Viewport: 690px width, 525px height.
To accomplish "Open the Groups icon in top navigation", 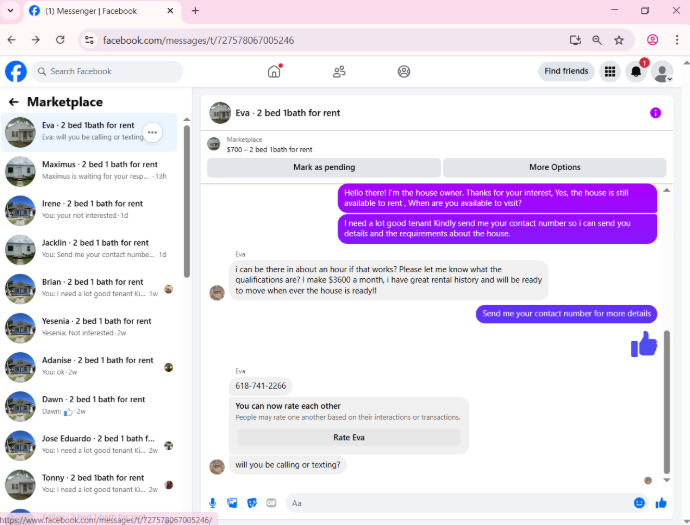I will (404, 71).
